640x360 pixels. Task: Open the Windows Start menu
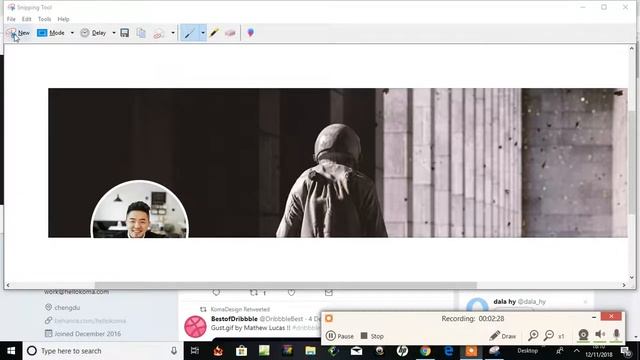(11, 351)
